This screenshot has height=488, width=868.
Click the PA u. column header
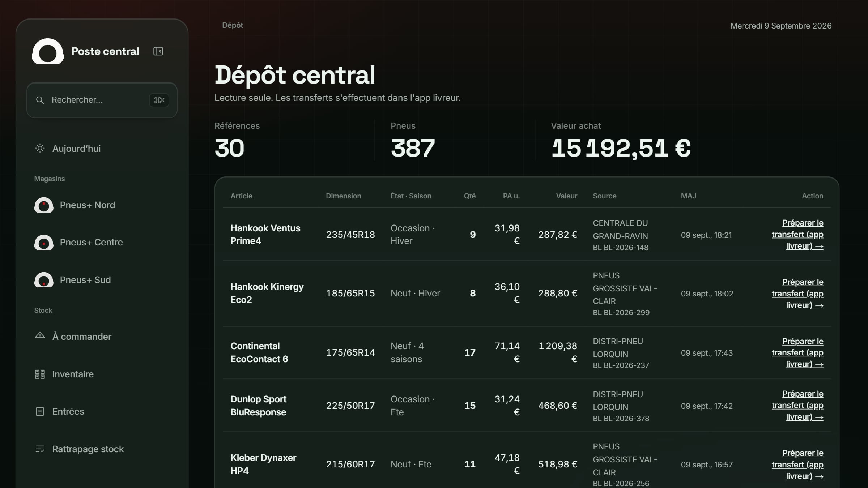(511, 196)
